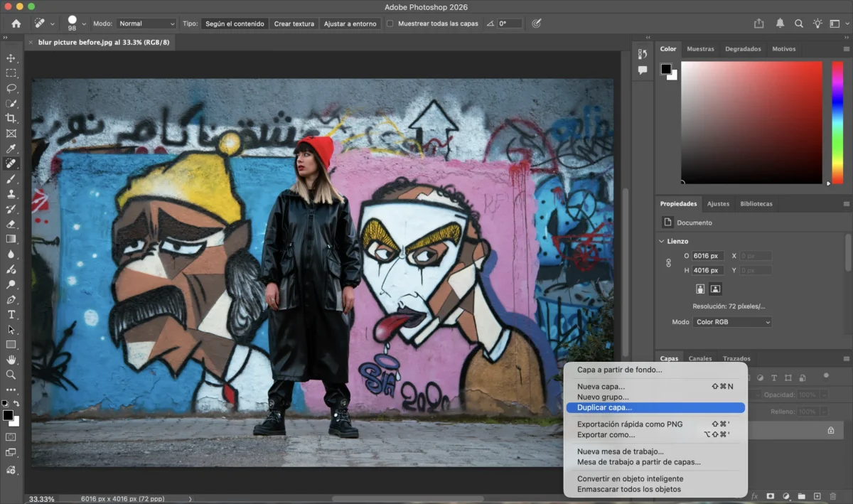Click the create new group folder icon
Viewport: 853px width, 504px height.
click(801, 495)
